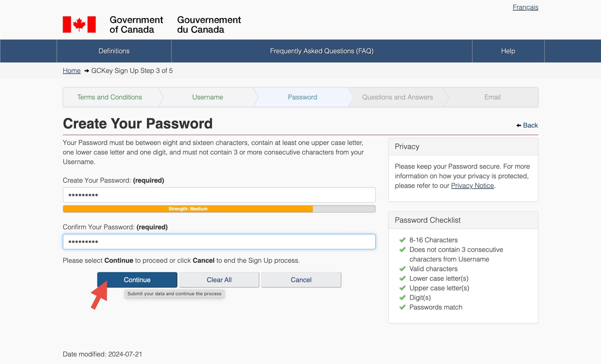601x364 pixels.
Task: Click the green checkmark beside 8-16 Characters
Action: point(402,240)
